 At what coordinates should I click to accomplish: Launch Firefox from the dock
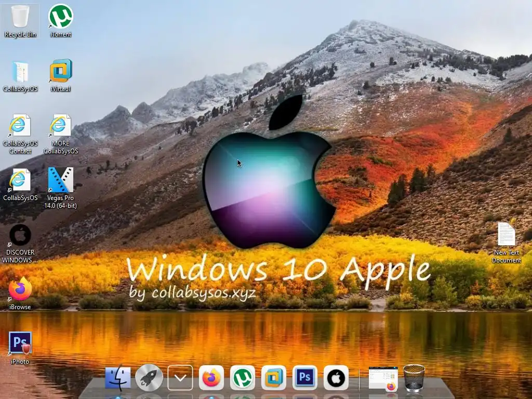[x=211, y=378]
